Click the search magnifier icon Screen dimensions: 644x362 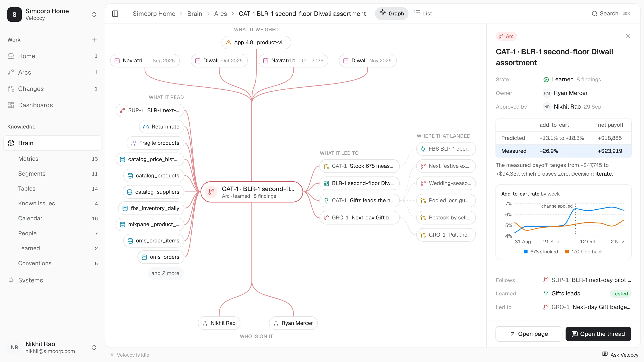pos(595,13)
